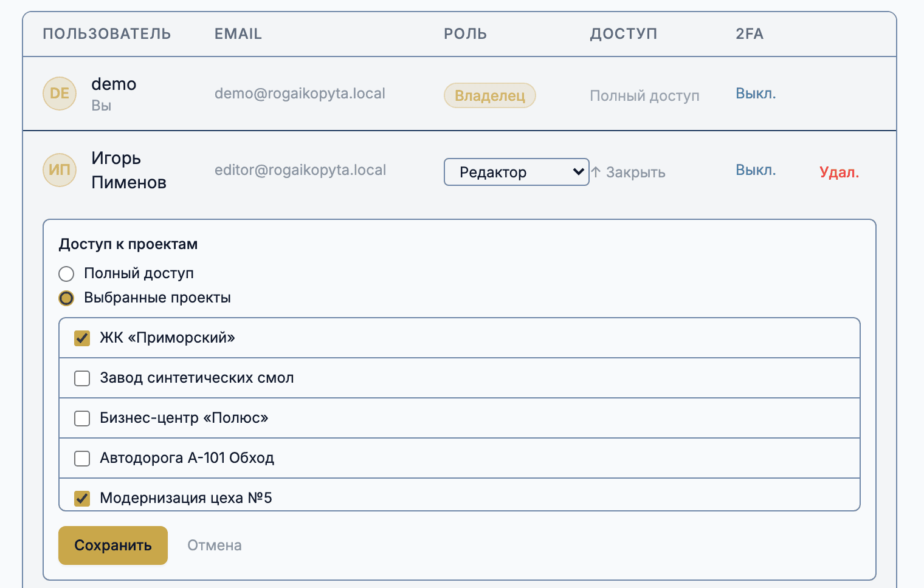Delete Игорь Пименов with Удал.
The width and height of the screenshot is (924, 588).
pyautogui.click(x=840, y=173)
